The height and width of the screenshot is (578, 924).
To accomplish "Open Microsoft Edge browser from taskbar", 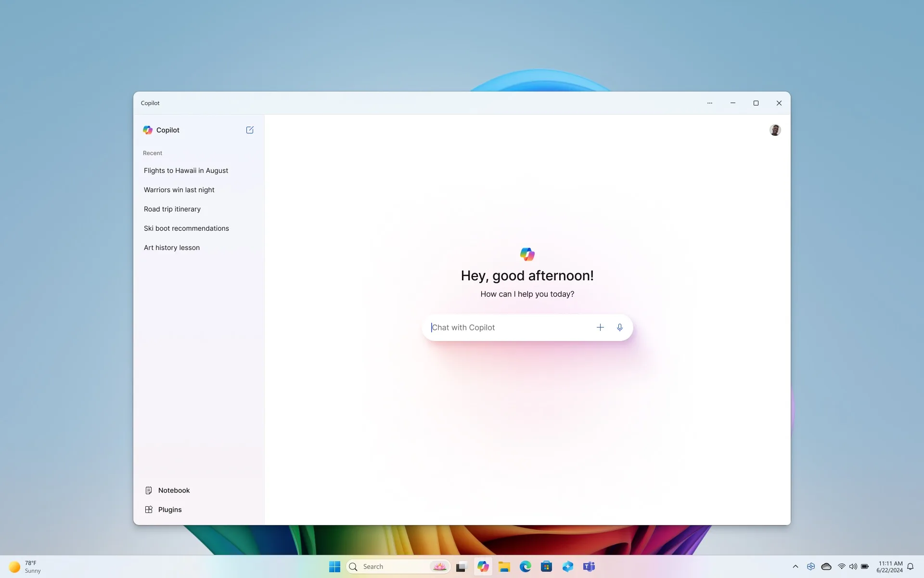I will click(525, 566).
